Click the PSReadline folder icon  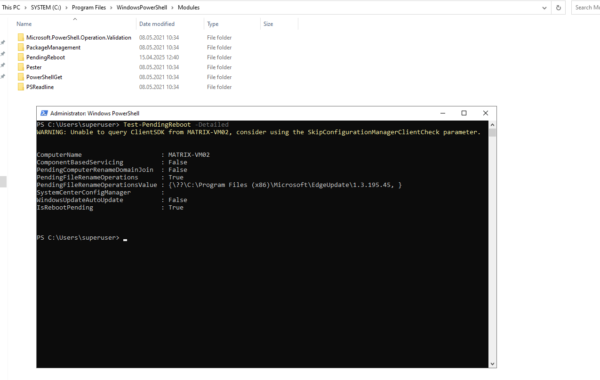[x=21, y=87]
